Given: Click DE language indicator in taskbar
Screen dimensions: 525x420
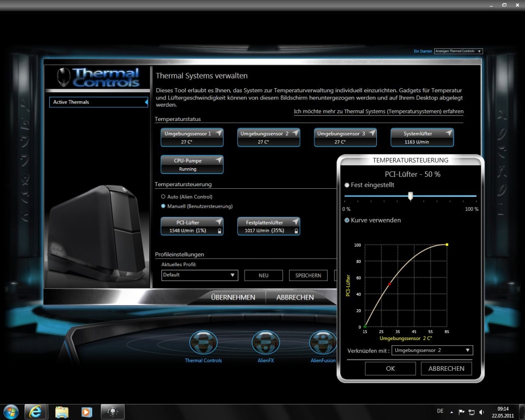Looking at the screenshot, I should (440, 411).
